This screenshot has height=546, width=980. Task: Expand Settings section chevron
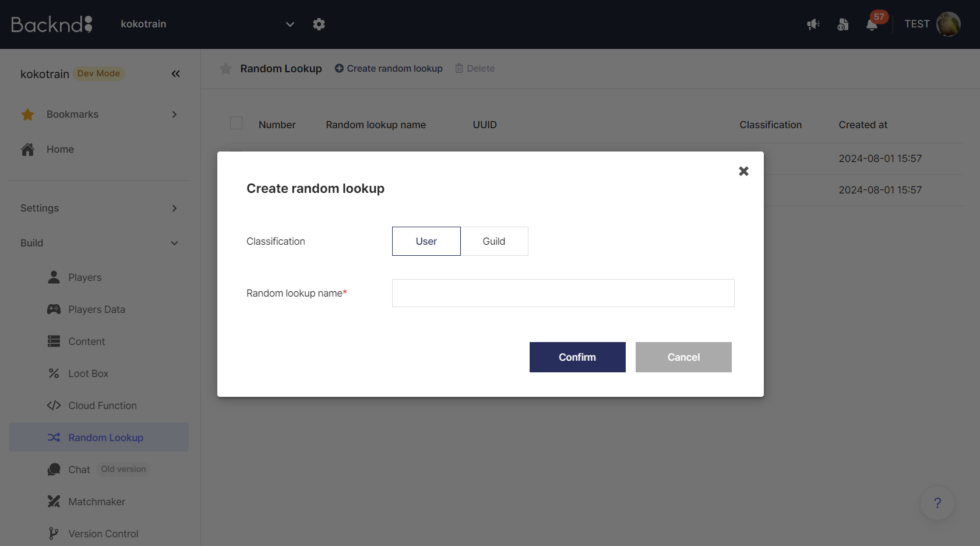(174, 208)
